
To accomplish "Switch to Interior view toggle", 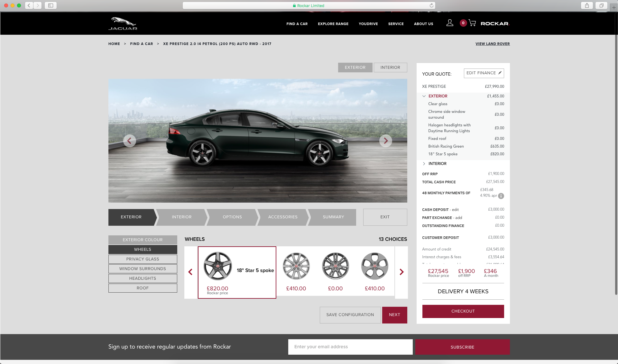I will 390,67.
